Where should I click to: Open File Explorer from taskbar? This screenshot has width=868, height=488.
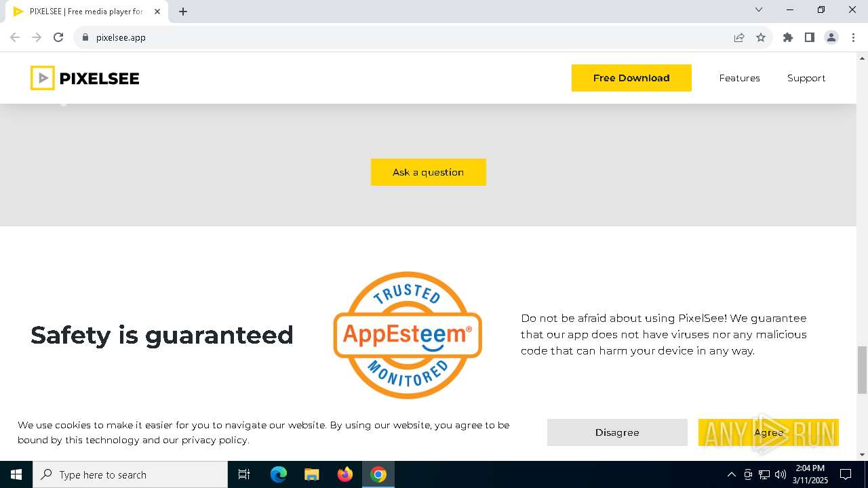312,474
